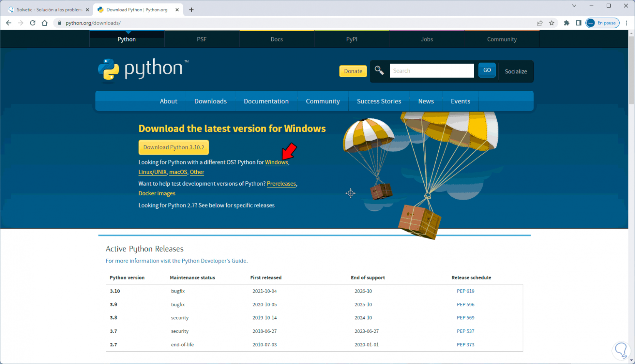Click the scrollbar down arrow
The height and width of the screenshot is (364, 635).
point(632,361)
